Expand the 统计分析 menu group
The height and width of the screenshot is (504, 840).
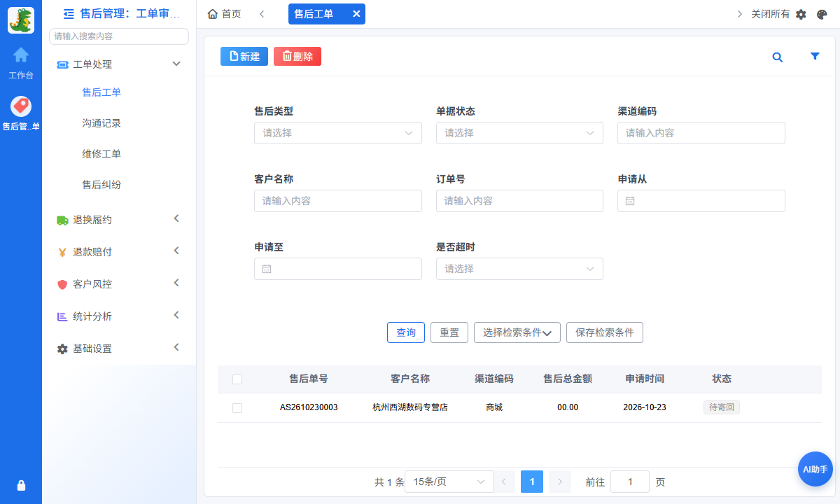pyautogui.click(x=119, y=316)
